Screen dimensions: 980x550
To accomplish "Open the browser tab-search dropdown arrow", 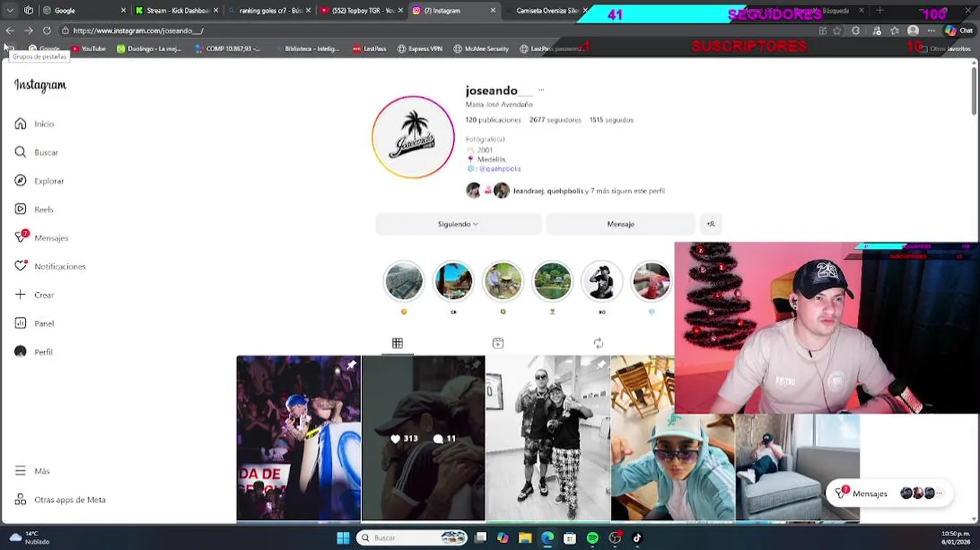I will point(10,11).
